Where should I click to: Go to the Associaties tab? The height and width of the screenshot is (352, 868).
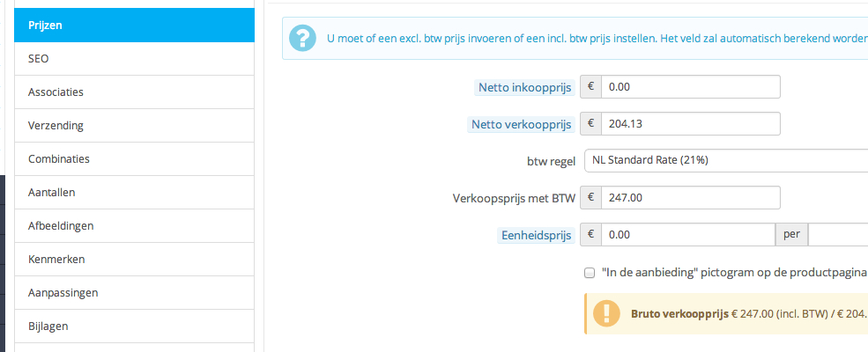(134, 92)
